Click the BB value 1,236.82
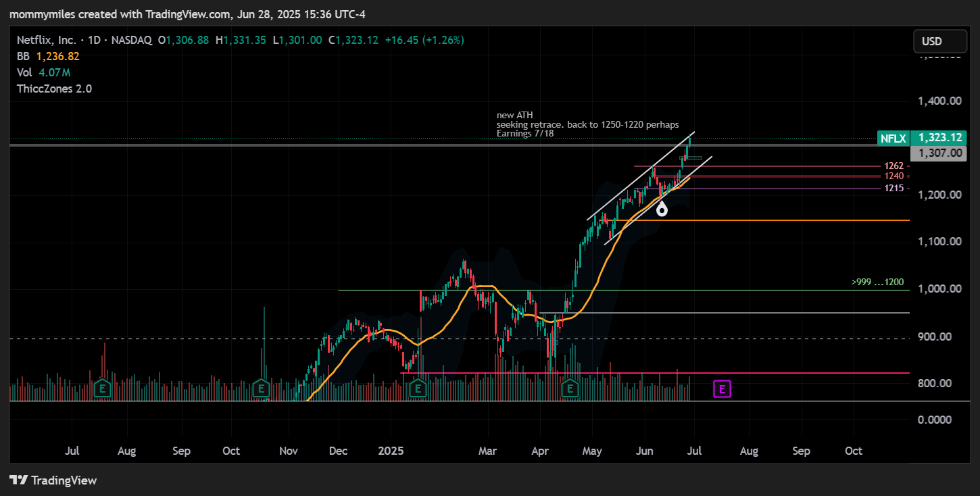This screenshot has height=496, width=980. tap(58, 56)
